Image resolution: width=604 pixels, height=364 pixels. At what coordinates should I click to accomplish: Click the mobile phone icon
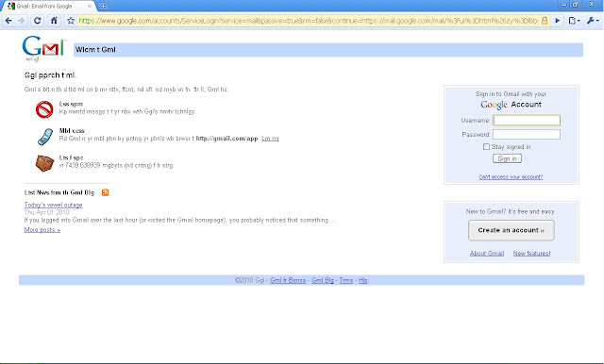[45, 137]
